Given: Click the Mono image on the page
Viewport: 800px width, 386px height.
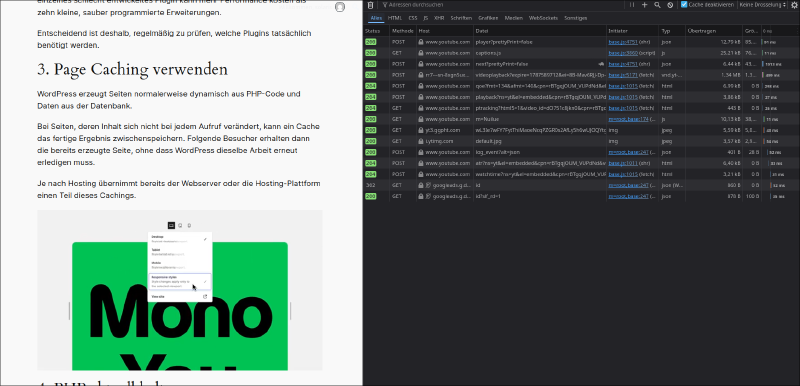Looking at the screenshot, I should pos(180,290).
